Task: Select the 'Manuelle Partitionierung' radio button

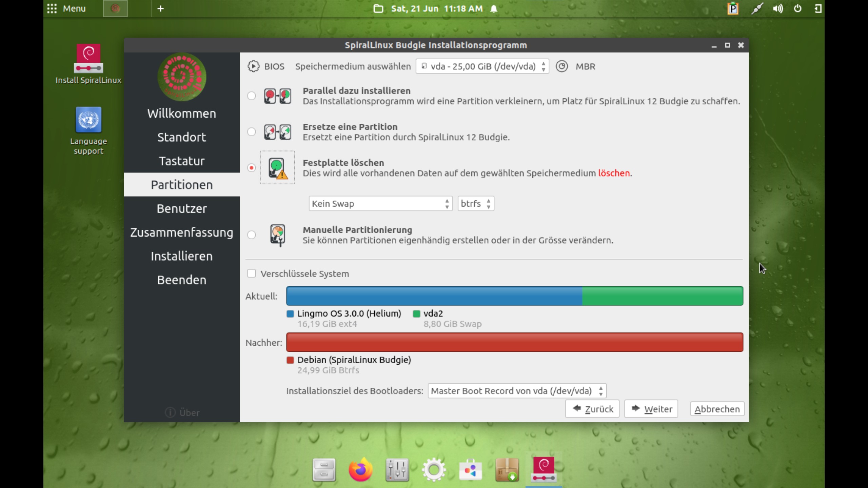Action: [251, 235]
